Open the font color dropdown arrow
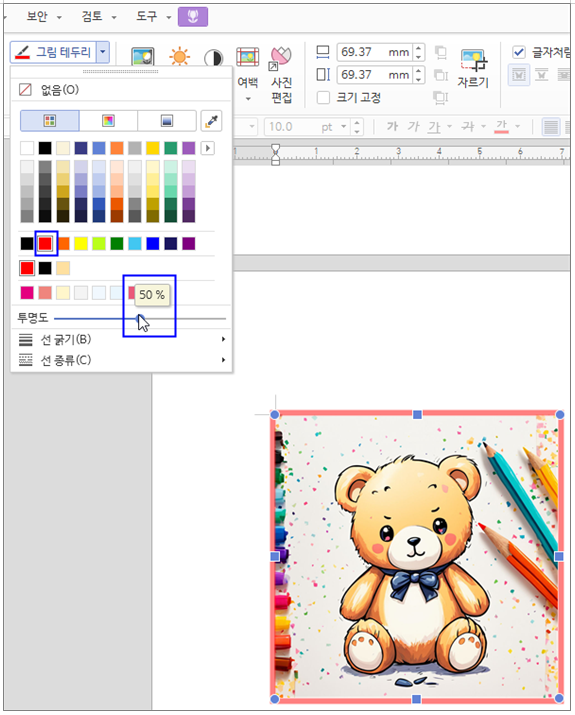 tap(518, 126)
